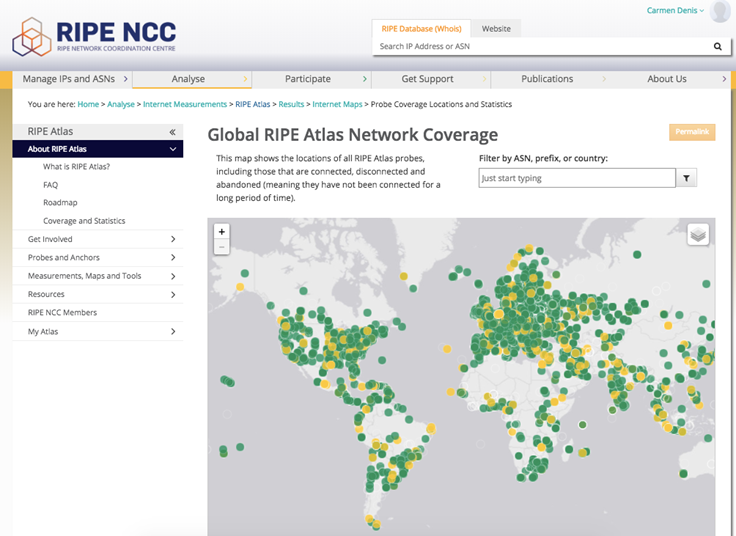Zoom in on the map
736x536 pixels.
click(x=222, y=231)
